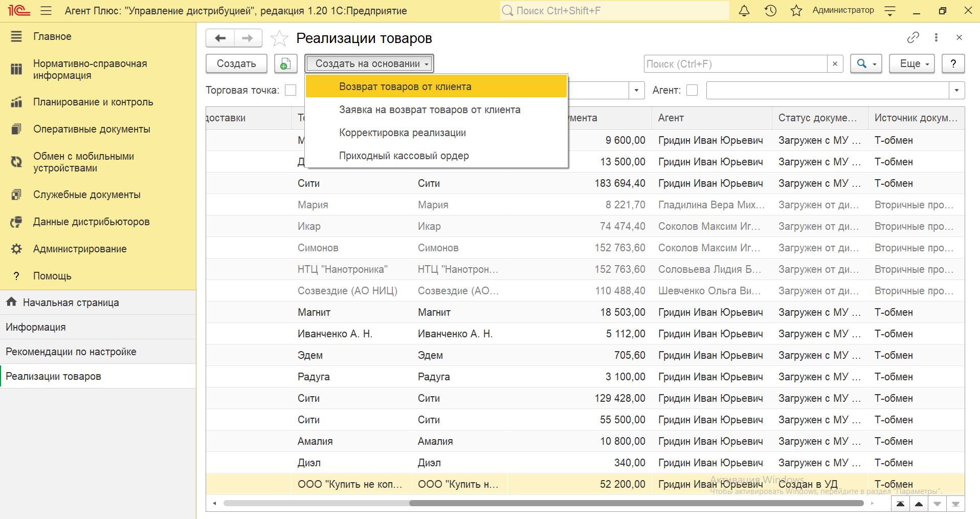Select Возврат товаров от клиента
This screenshot has width=980, height=519.
coord(405,86)
